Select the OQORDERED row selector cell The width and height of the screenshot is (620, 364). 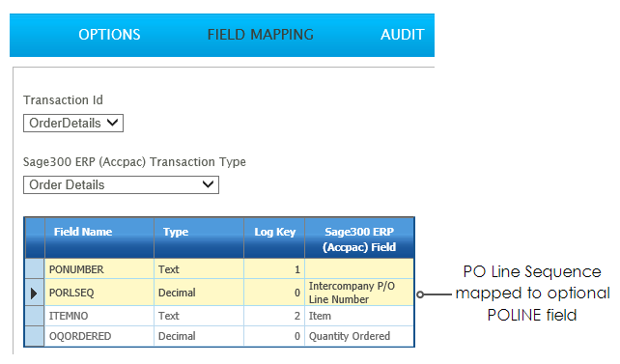35,336
